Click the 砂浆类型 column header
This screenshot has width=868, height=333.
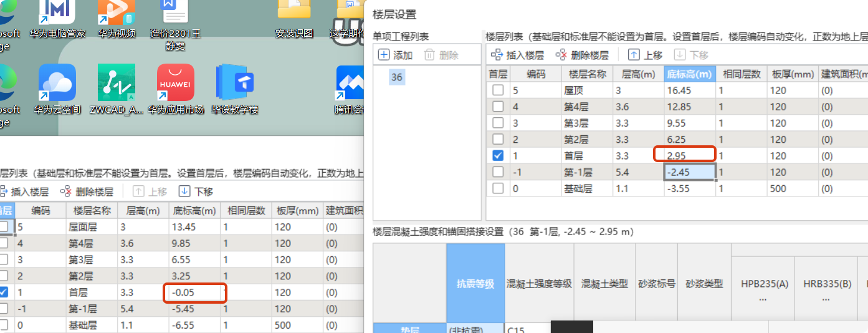coord(704,283)
